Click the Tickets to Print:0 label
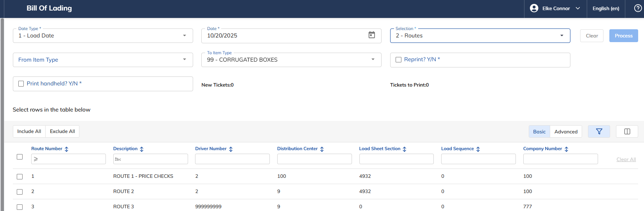The image size is (644, 211). [410, 85]
